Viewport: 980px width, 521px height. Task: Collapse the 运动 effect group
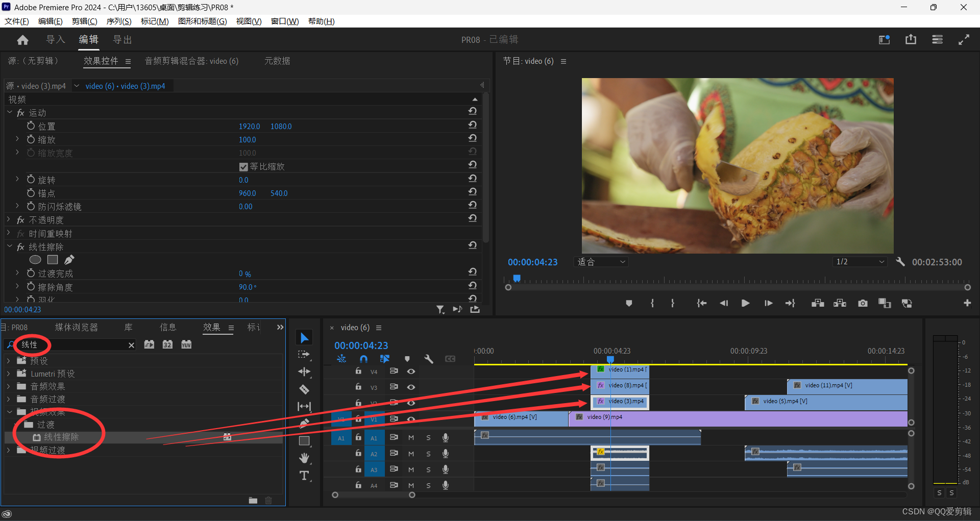[9, 112]
